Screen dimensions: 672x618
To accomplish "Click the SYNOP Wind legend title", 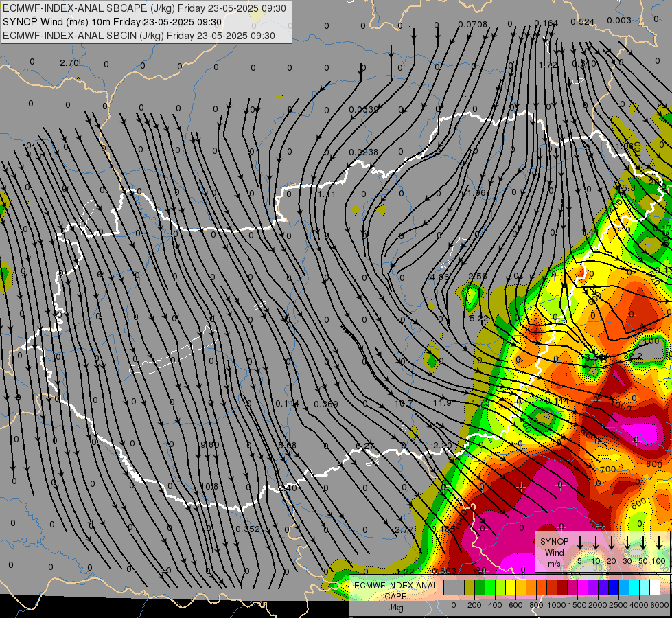I will click(554, 547).
